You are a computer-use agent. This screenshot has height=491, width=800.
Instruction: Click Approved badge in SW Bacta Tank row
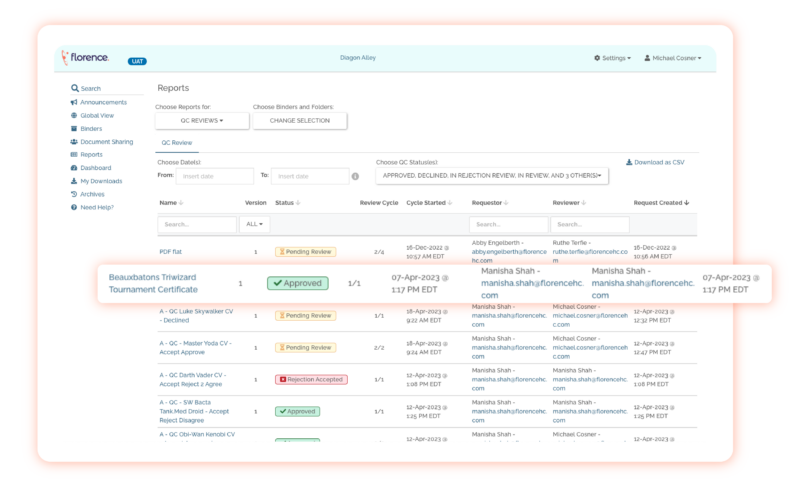[297, 411]
